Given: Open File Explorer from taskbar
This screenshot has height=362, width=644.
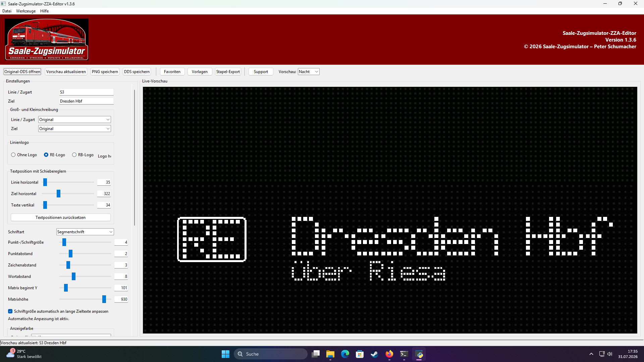Looking at the screenshot, I should [x=330, y=354].
